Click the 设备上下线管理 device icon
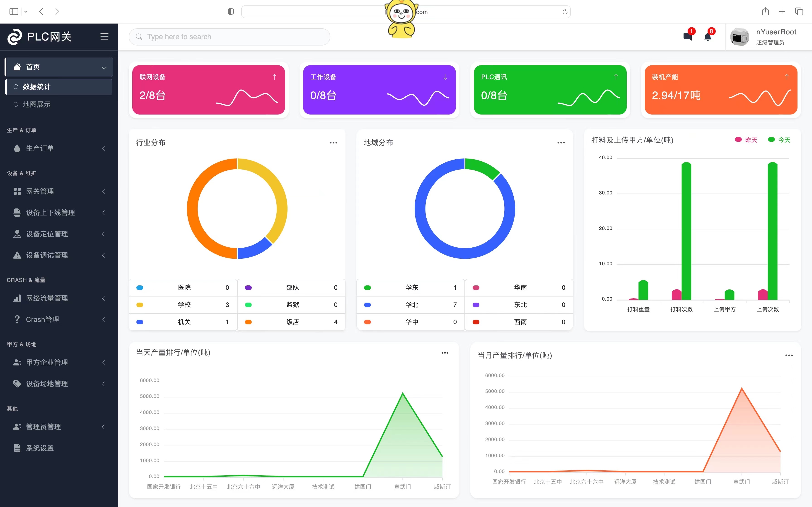The height and width of the screenshot is (507, 812). pyautogui.click(x=16, y=212)
